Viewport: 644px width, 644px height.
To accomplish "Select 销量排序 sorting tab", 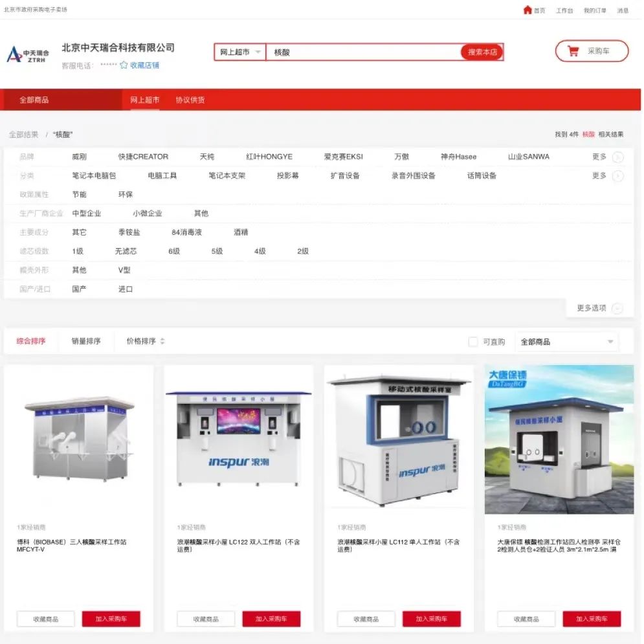I will [x=86, y=342].
